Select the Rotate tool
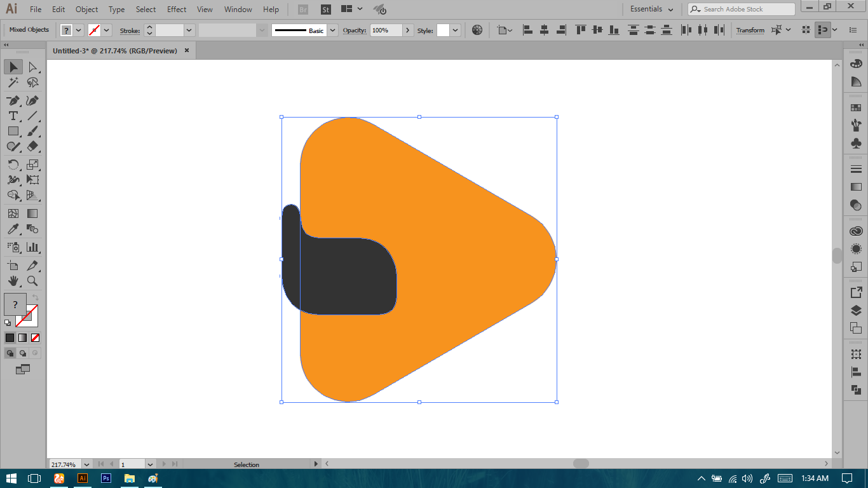Screen dimensions: 868x488 tap(13, 165)
